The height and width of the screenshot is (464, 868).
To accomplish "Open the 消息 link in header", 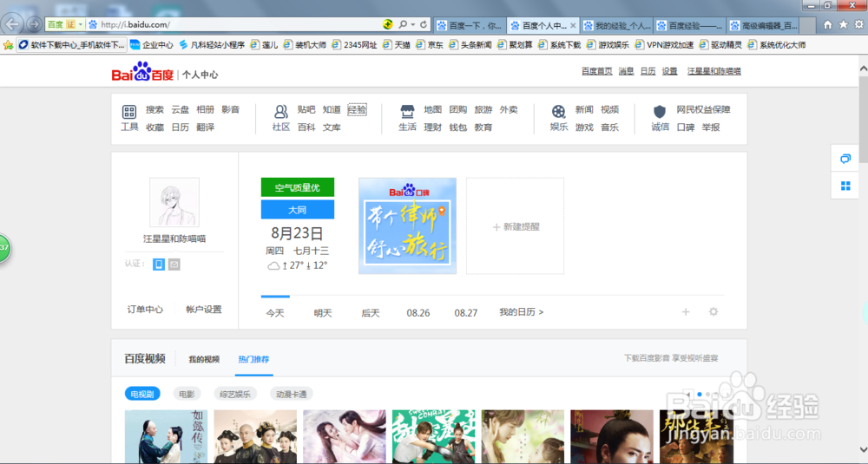I will pos(626,71).
